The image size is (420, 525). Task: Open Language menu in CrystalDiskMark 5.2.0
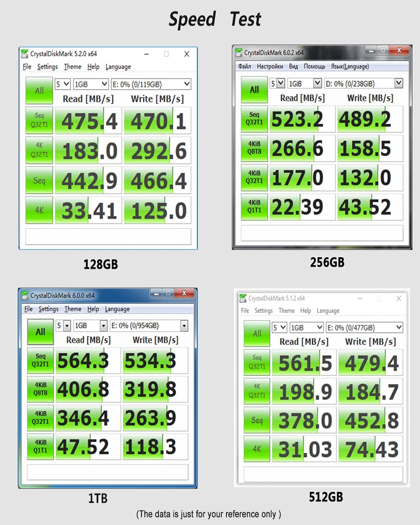tap(118, 67)
